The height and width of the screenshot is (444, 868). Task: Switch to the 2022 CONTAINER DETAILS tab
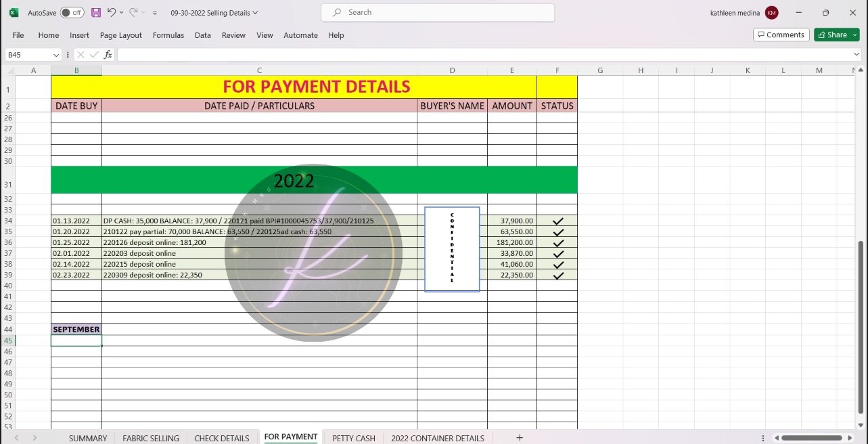coord(438,438)
